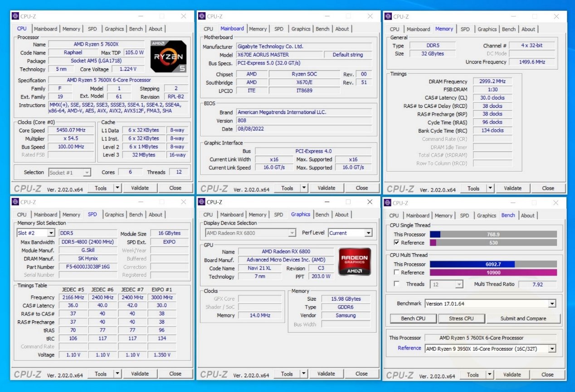Open the Tools dropdown arrow in the Bench-tab window
Viewport: 575px width, 392px height.
point(490,375)
